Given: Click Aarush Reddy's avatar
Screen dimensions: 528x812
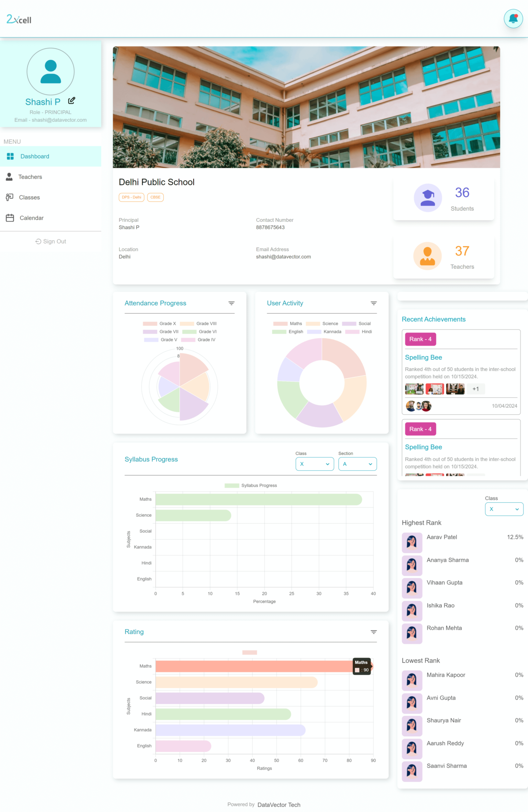Looking at the screenshot, I should (x=412, y=748).
